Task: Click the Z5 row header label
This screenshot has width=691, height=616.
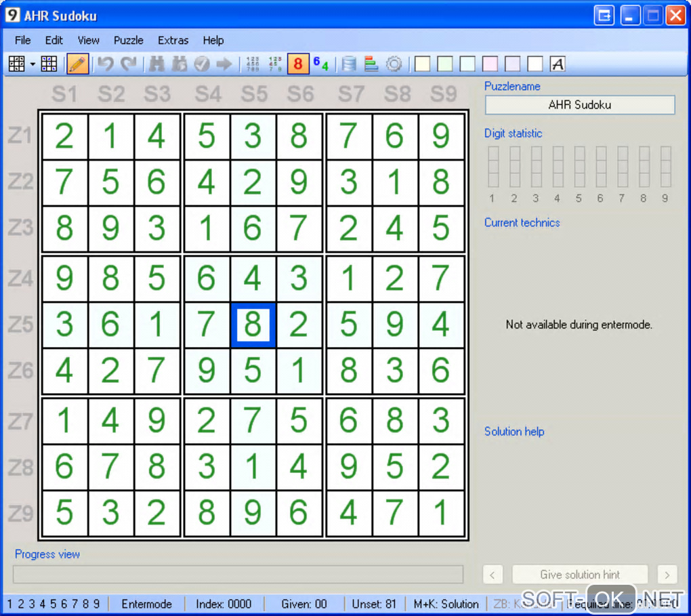Action: pos(20,325)
